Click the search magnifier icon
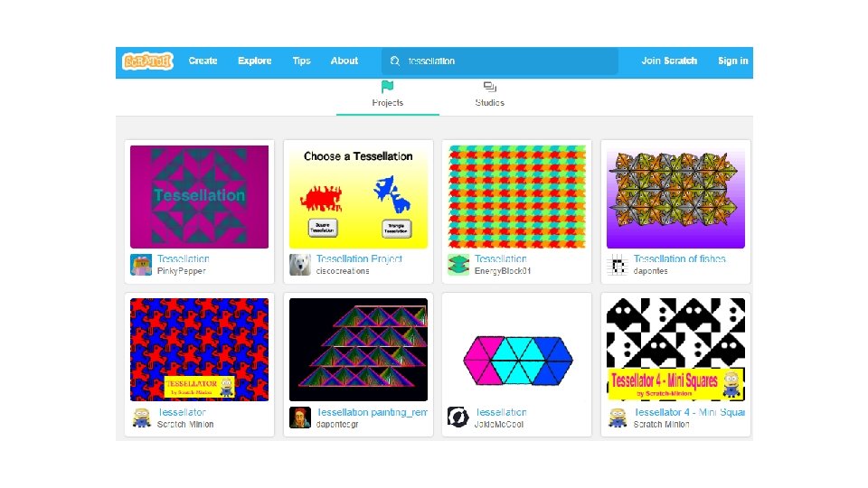 point(395,61)
